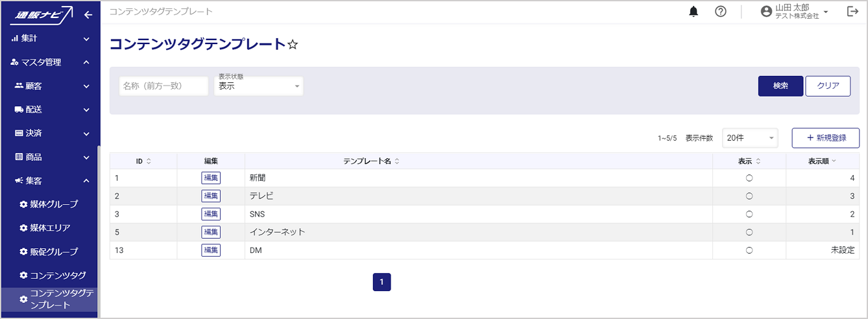The width and height of the screenshot is (868, 319).
Task: Open the 20件 page size dropdown
Action: (x=750, y=138)
